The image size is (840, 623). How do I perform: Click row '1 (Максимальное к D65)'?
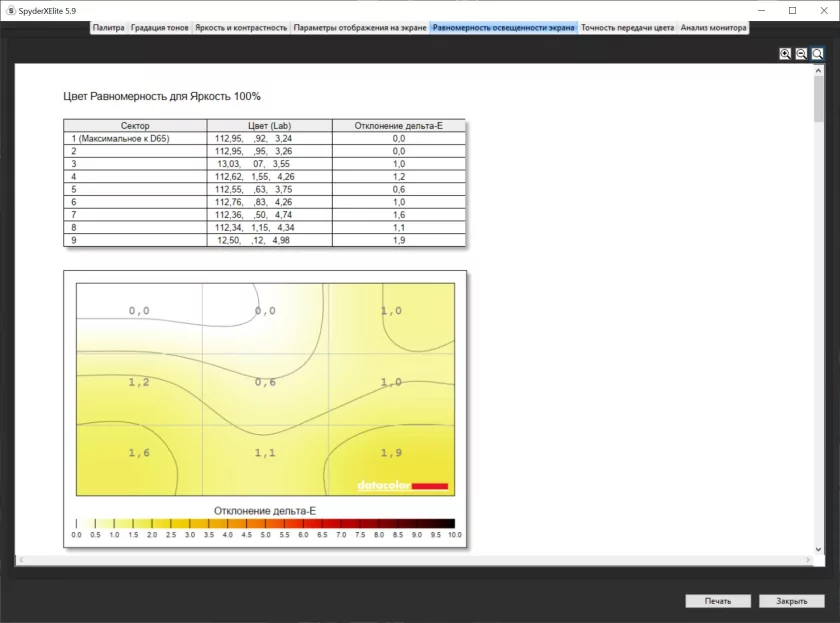[x=265, y=138]
